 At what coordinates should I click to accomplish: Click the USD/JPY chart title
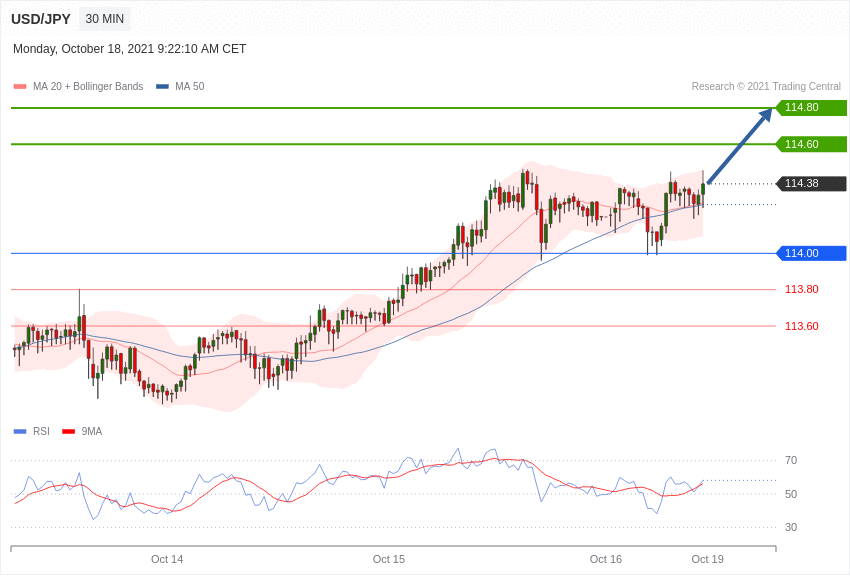(41, 19)
